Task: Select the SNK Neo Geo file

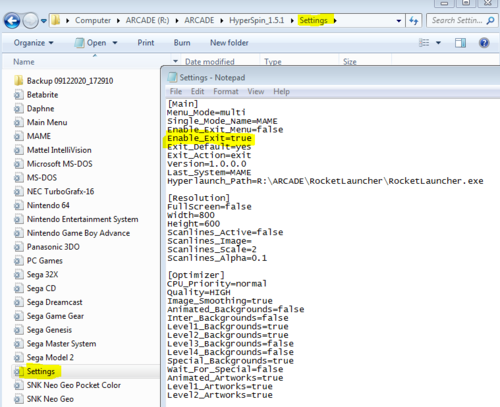Action: pos(44,399)
